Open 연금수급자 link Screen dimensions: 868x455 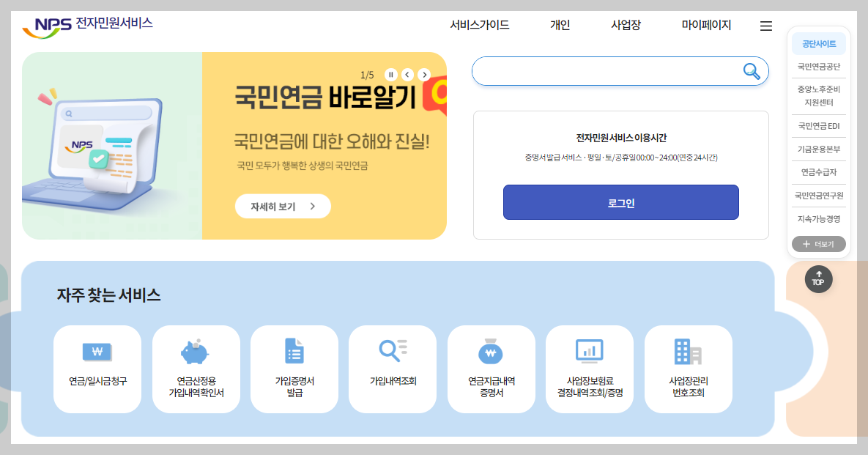click(x=819, y=172)
